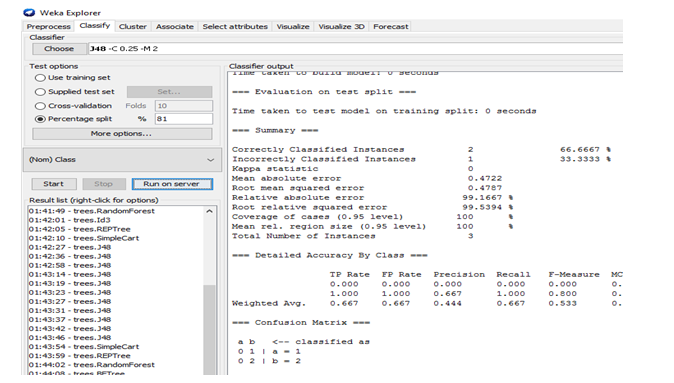
Task: Select 01:43:46 trees.J48 result
Action: pos(70,337)
